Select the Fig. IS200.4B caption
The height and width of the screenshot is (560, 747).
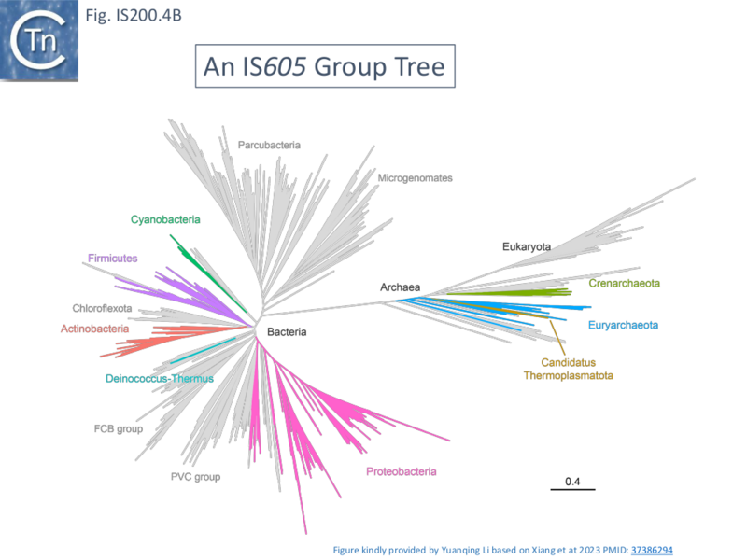[x=132, y=15]
